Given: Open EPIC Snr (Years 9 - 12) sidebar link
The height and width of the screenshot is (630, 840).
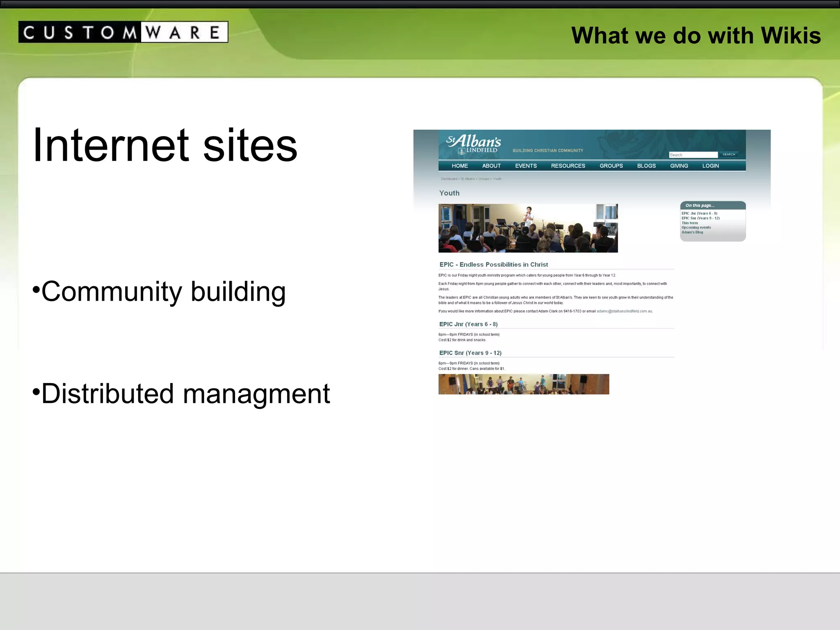Looking at the screenshot, I should tap(701, 218).
